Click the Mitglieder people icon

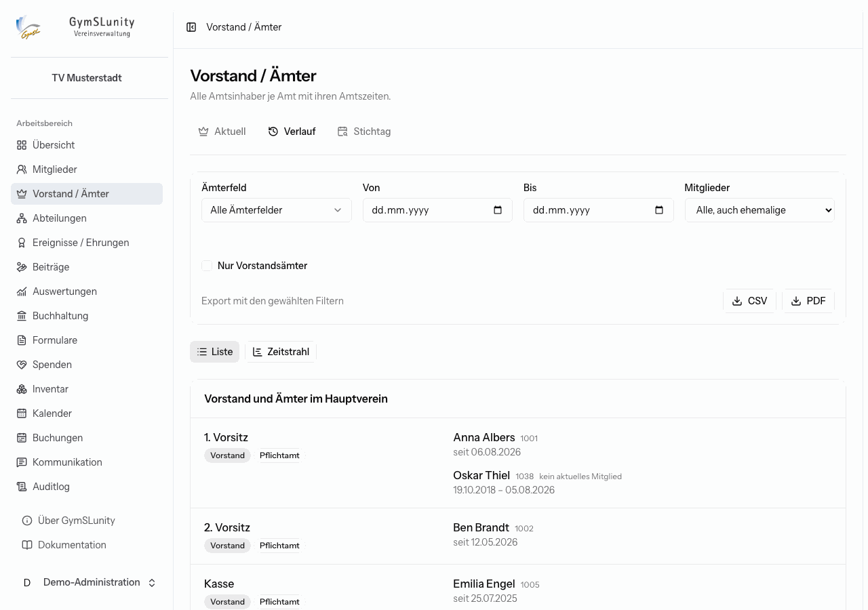point(22,169)
